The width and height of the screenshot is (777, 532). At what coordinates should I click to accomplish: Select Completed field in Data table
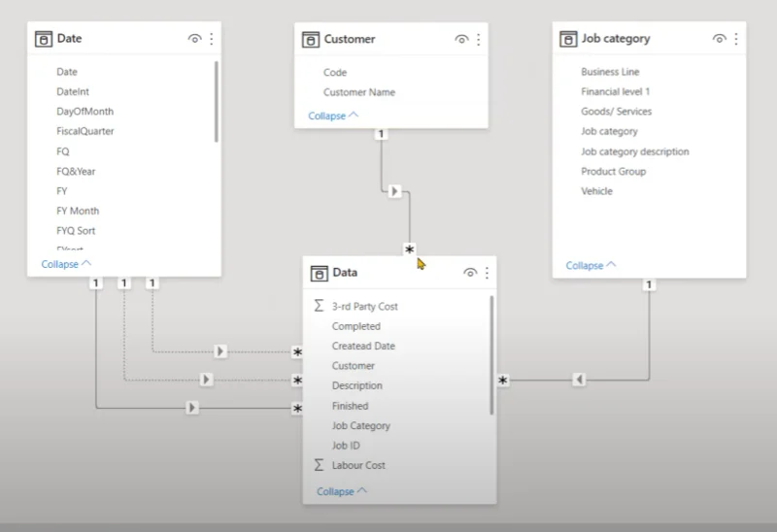(356, 326)
